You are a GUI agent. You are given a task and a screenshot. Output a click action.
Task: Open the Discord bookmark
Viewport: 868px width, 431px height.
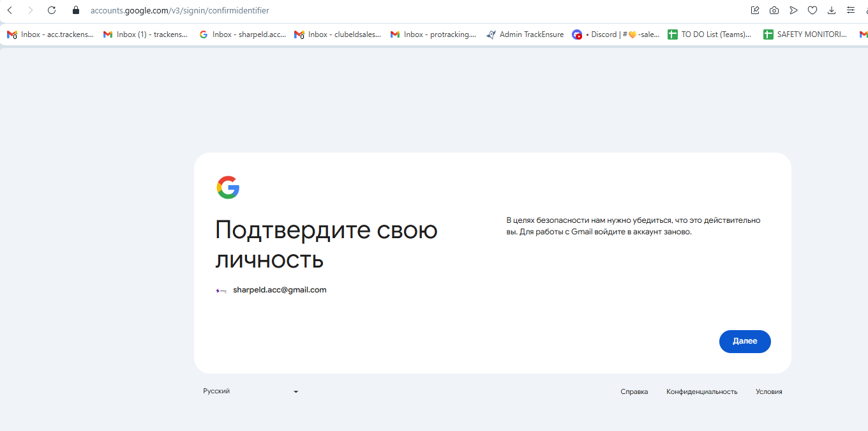616,34
